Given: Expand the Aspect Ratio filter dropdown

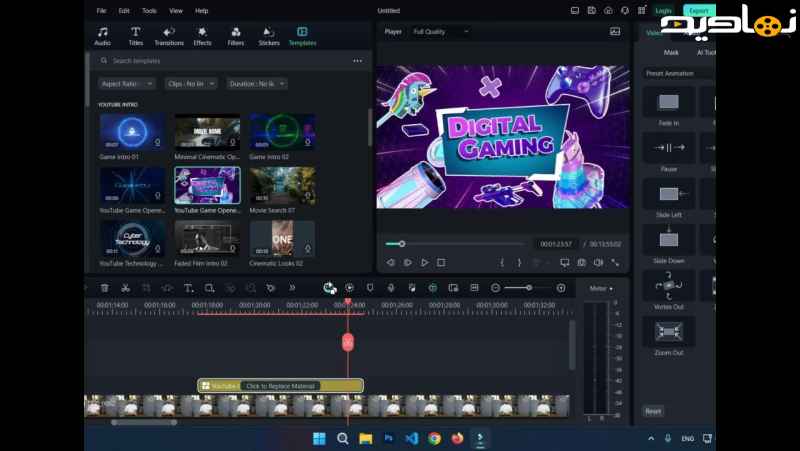Looking at the screenshot, I should pyautogui.click(x=127, y=84).
